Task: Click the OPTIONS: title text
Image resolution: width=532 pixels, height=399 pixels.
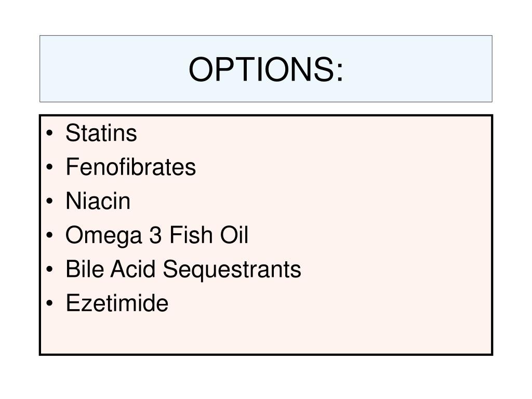Action: point(265,70)
